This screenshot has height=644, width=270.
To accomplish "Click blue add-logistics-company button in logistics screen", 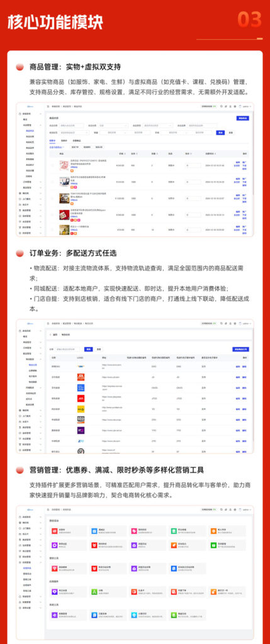I will click(241, 349).
